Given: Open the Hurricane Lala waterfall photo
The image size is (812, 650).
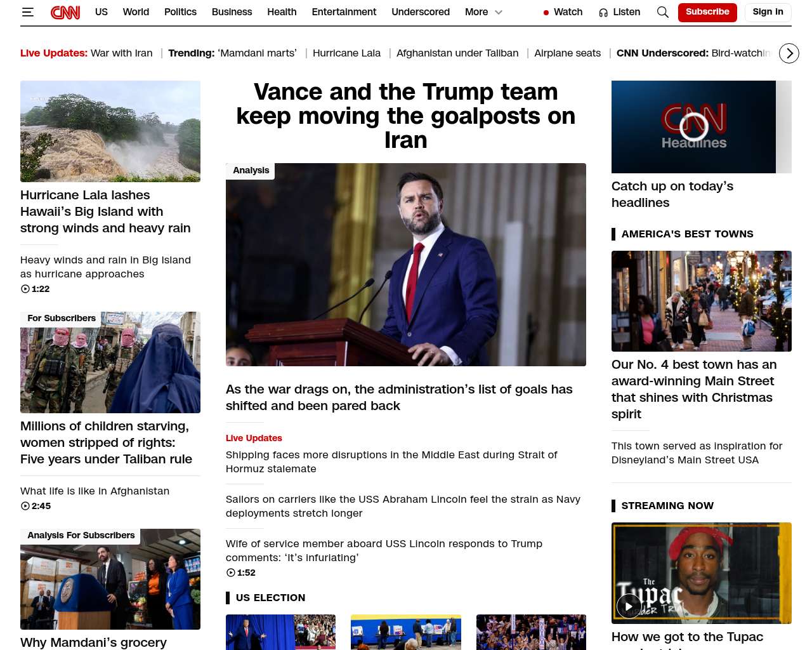Looking at the screenshot, I should point(110,131).
